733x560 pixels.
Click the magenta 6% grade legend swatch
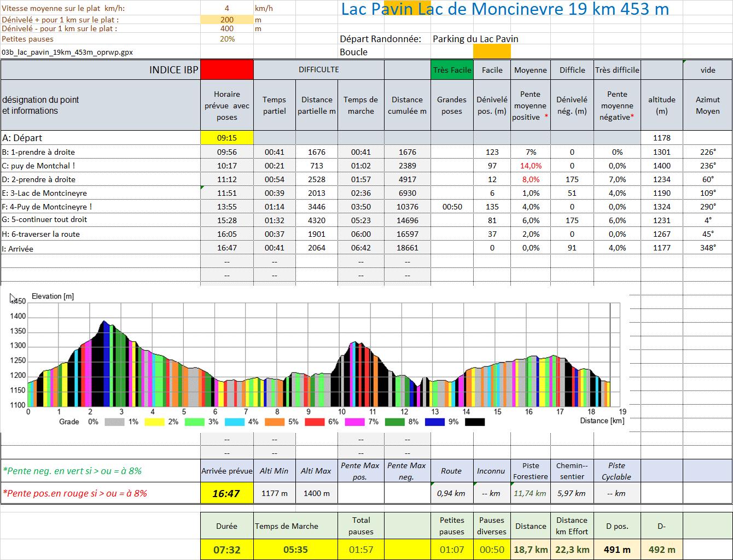coord(355,422)
